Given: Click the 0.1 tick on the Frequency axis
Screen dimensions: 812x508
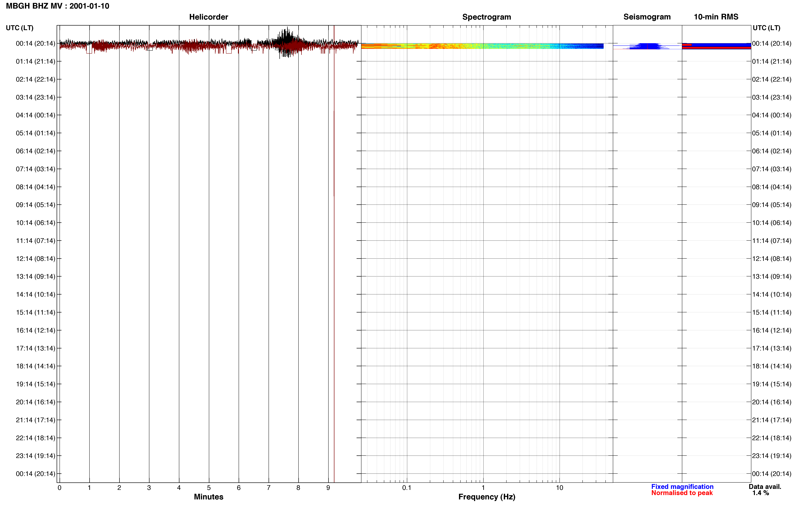Looking at the screenshot, I should (x=407, y=488).
